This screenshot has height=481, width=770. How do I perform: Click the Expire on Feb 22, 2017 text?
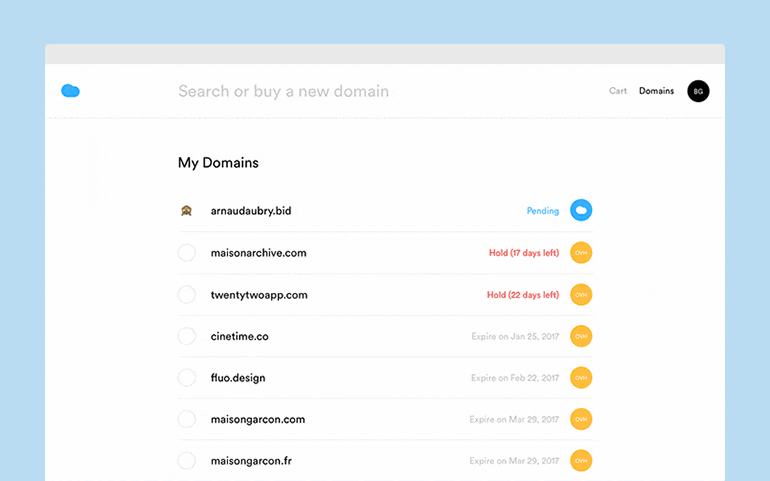click(515, 378)
